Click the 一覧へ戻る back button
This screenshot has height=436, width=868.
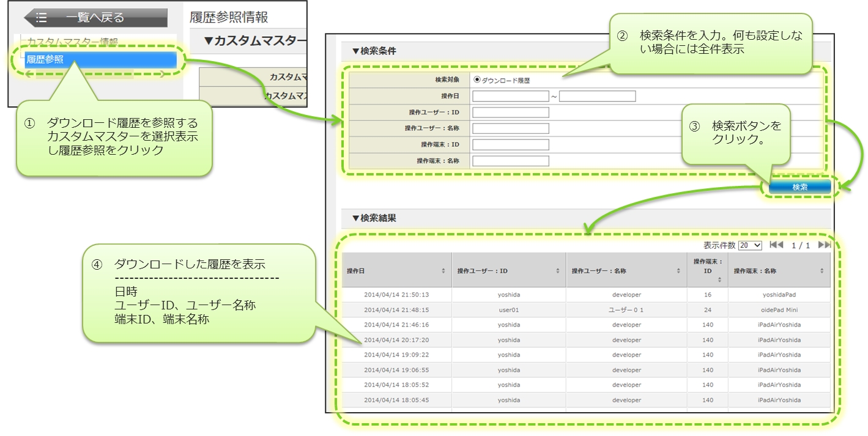(x=95, y=18)
